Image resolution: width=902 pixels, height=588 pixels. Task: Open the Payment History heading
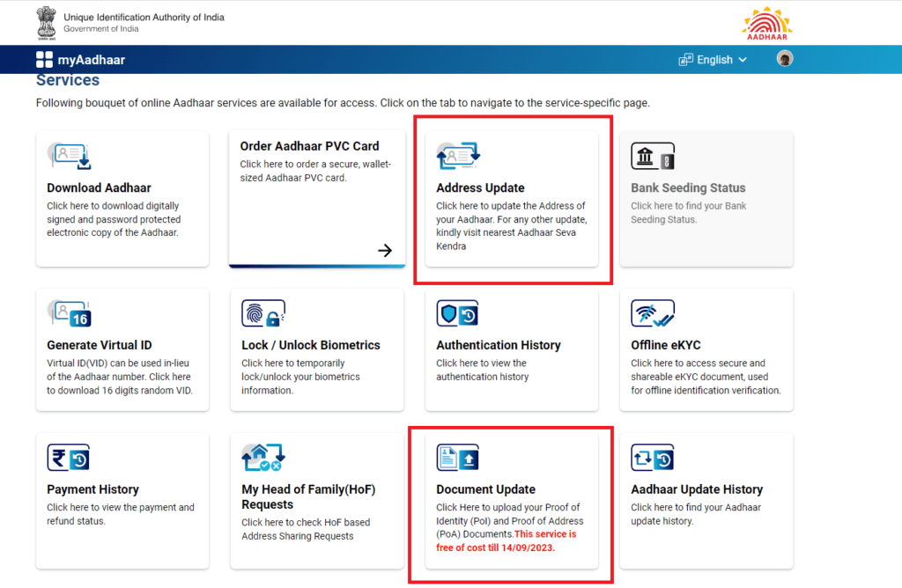coord(92,489)
